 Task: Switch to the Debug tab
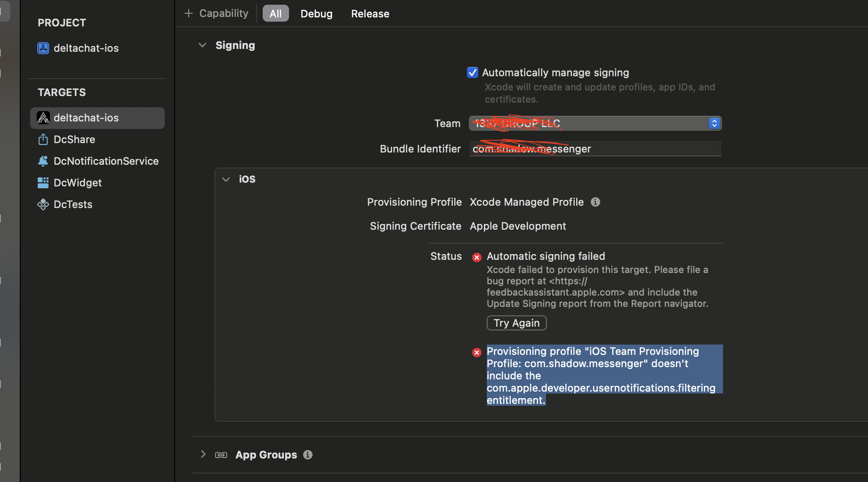point(316,14)
